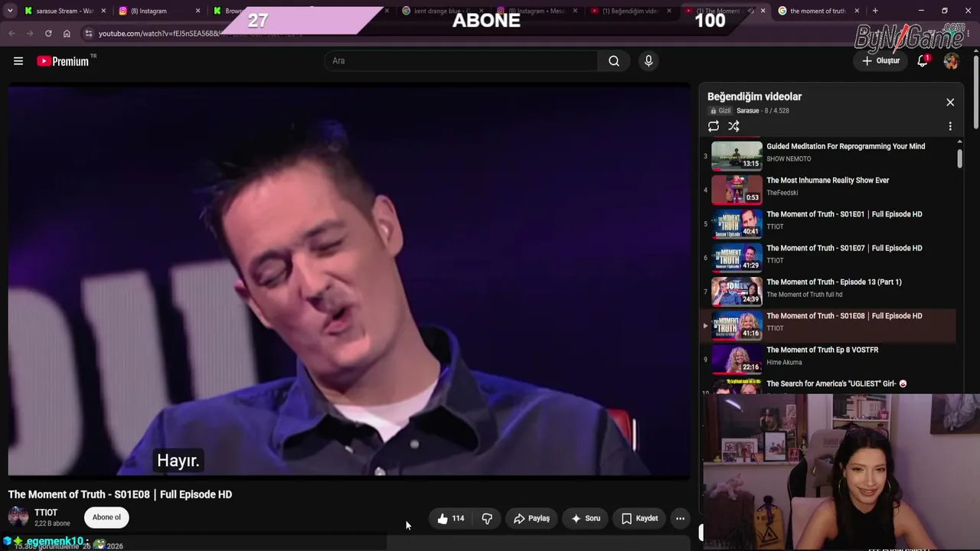Start voice search with the microphone
The image size is (980, 551).
(x=648, y=61)
